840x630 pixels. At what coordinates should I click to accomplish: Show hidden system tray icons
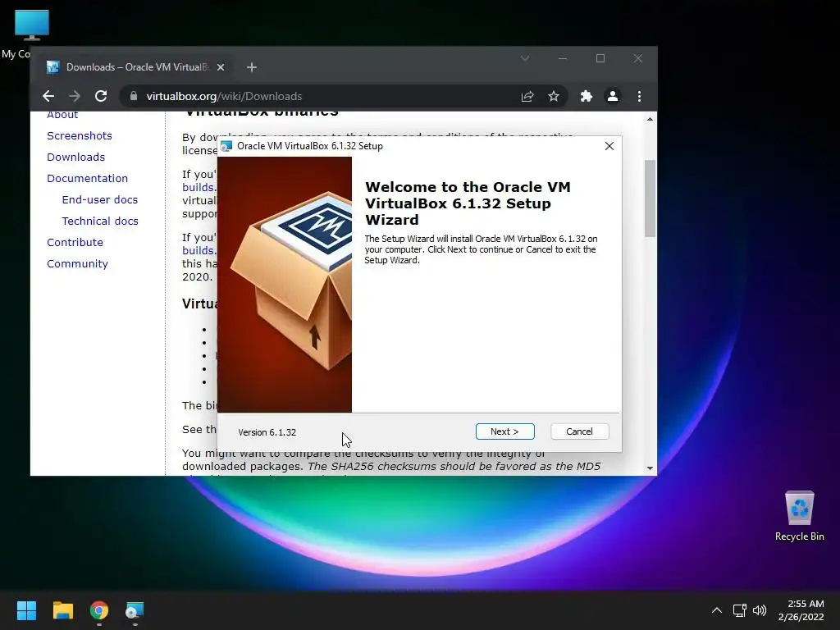(717, 610)
